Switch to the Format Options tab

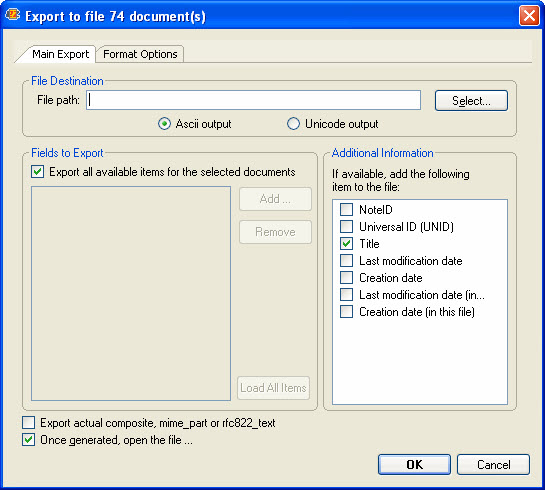[x=140, y=54]
